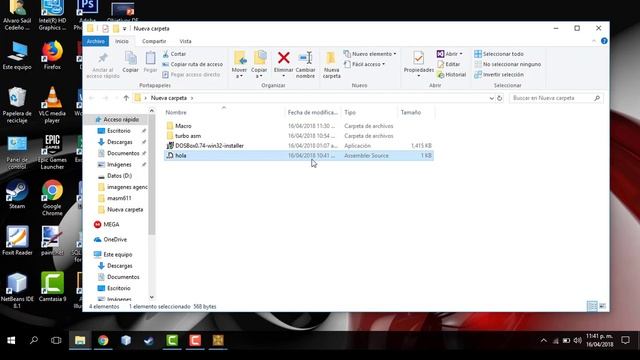Open the Archivo tab
The width and height of the screenshot is (640, 360).
coord(96,41)
